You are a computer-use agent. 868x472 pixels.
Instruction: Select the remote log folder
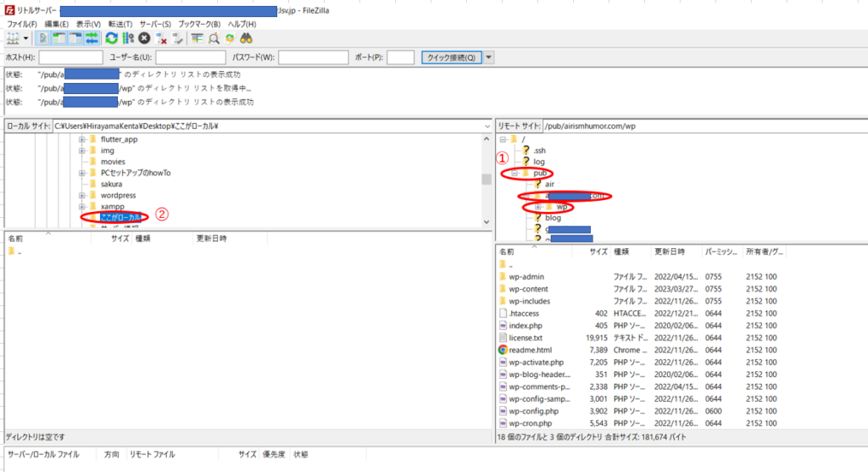538,162
